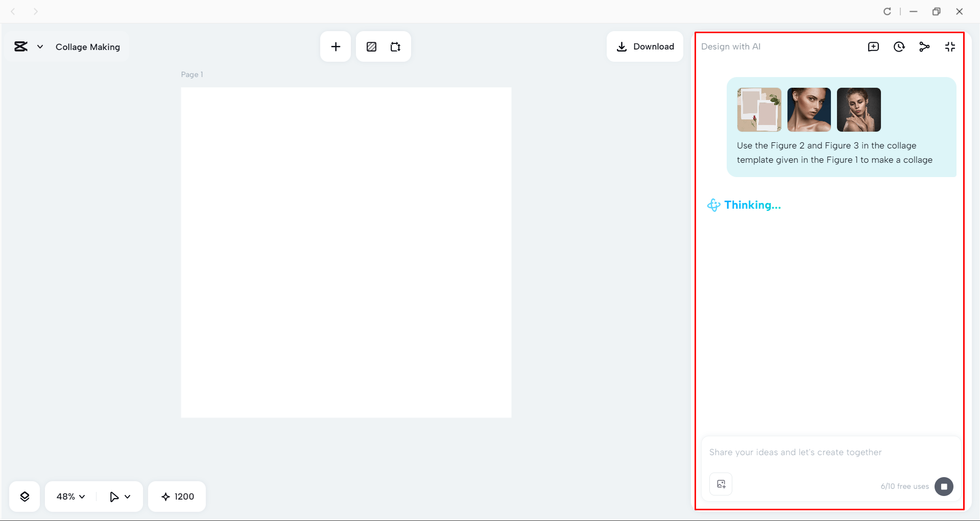Click the 1200 credits button
The height and width of the screenshot is (521, 980).
177,496
